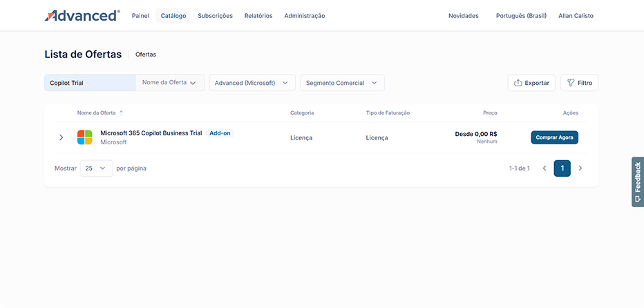Click the Nenhum text under price
This screenshot has height=308, width=644.
[487, 142]
